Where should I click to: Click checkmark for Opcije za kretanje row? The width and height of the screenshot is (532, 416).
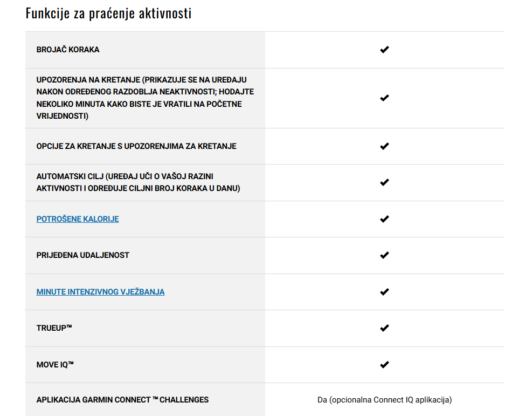point(384,146)
